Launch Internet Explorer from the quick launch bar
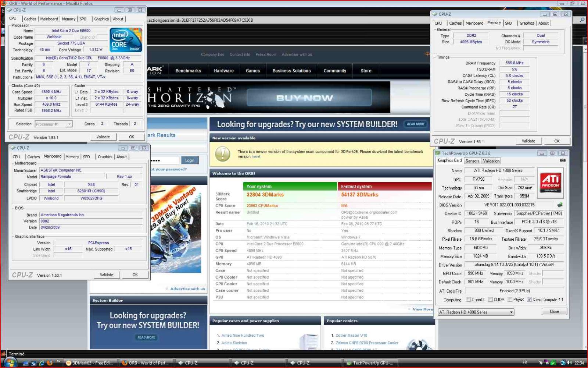The width and height of the screenshot is (588, 368). (42, 363)
